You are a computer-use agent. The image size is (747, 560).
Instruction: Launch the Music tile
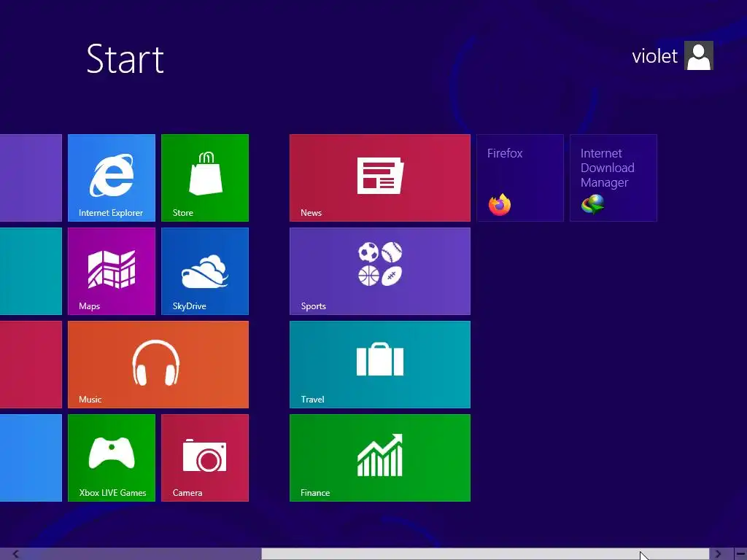[158, 365]
